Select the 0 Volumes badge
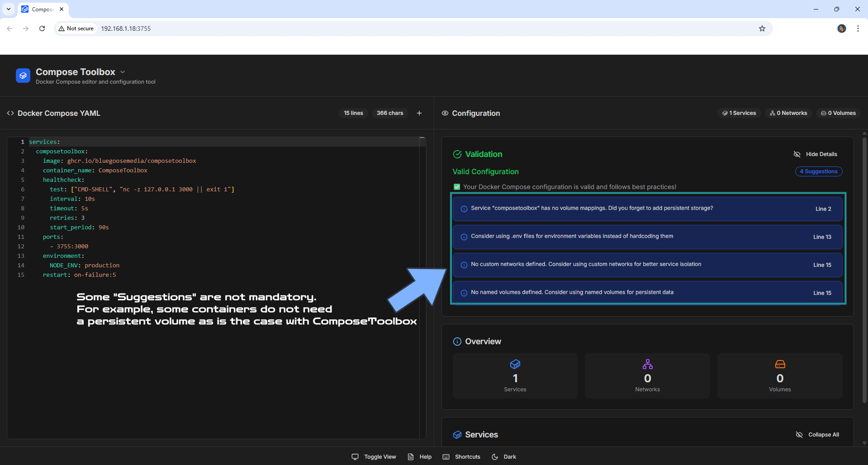The height and width of the screenshot is (465, 868). tap(839, 113)
